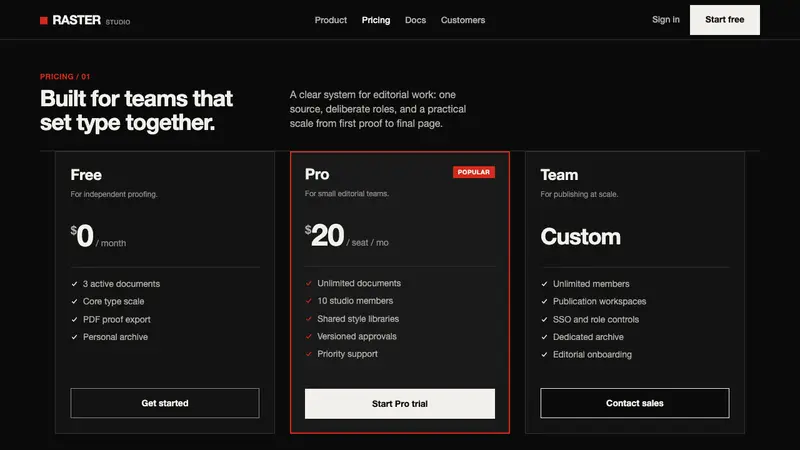Click the PRICING / 01 label
The width and height of the screenshot is (800, 450).
pyautogui.click(x=65, y=77)
